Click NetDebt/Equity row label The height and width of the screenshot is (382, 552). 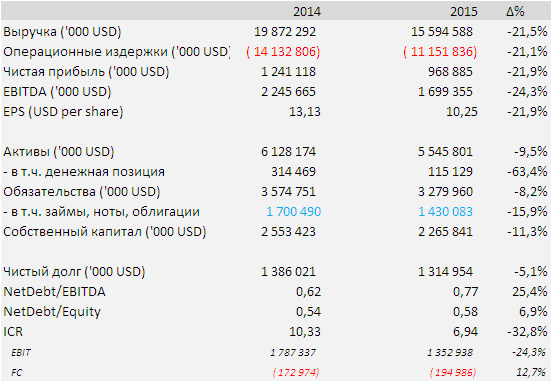click(x=52, y=312)
